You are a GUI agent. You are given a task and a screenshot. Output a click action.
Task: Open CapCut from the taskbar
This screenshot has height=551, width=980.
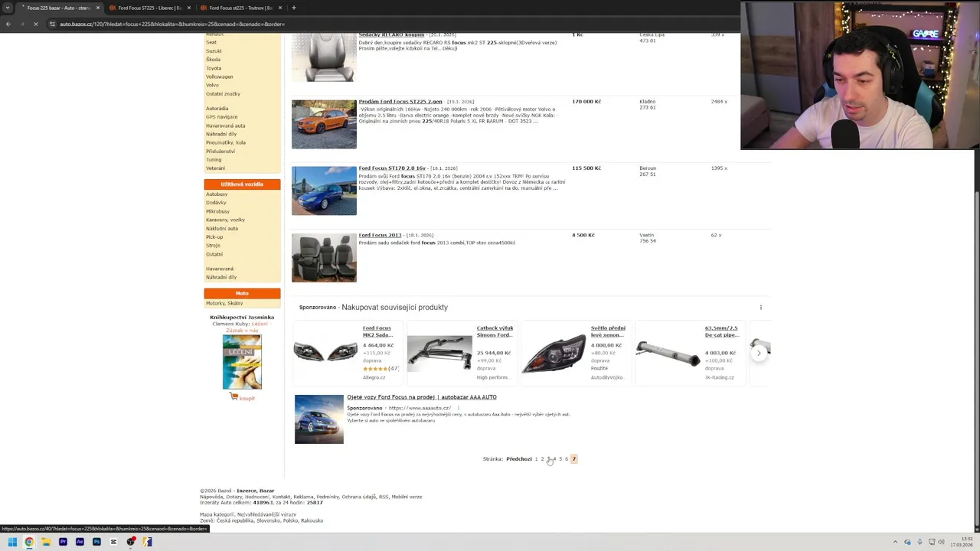pyautogui.click(x=113, y=542)
